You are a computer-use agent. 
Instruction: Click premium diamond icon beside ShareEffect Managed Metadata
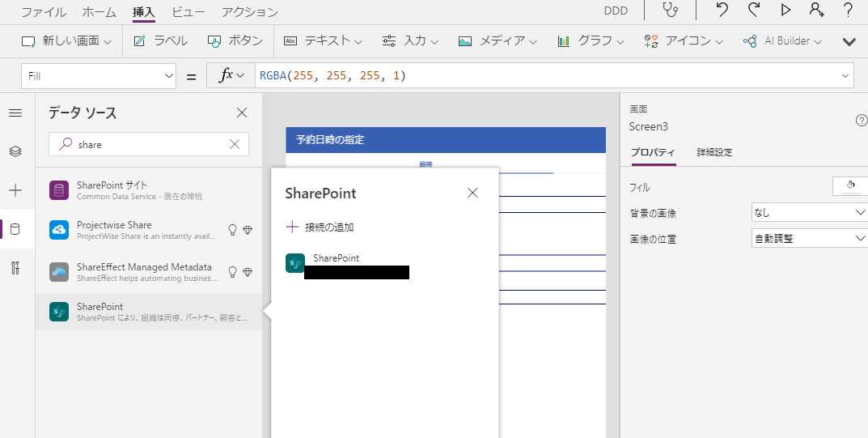248,272
